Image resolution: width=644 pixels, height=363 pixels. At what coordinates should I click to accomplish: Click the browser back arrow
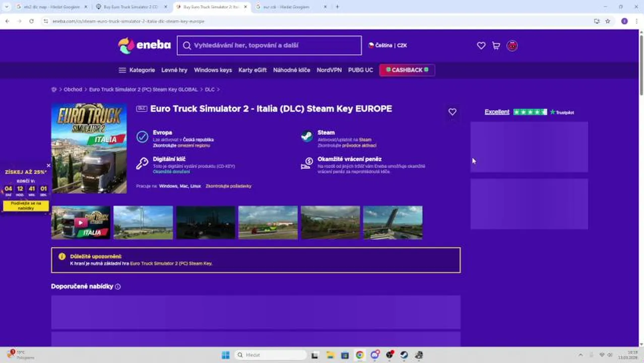click(7, 21)
